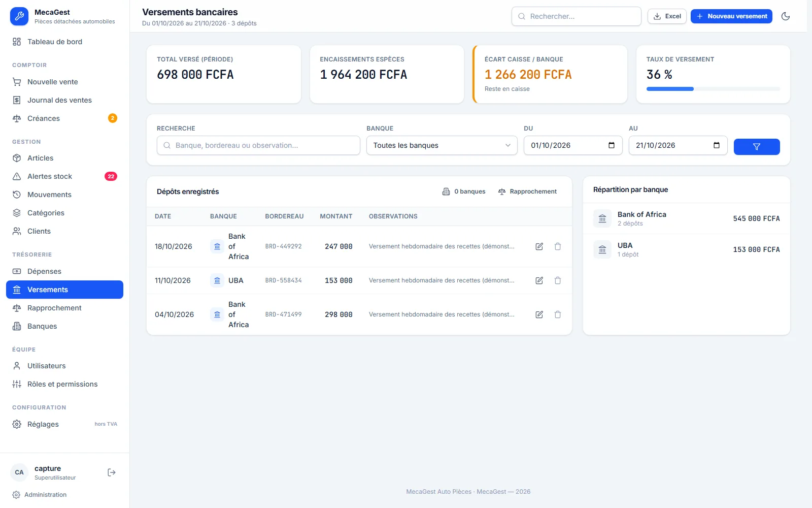
Task: Click the bank icon in the 11/10/2026 row
Action: coord(217,280)
